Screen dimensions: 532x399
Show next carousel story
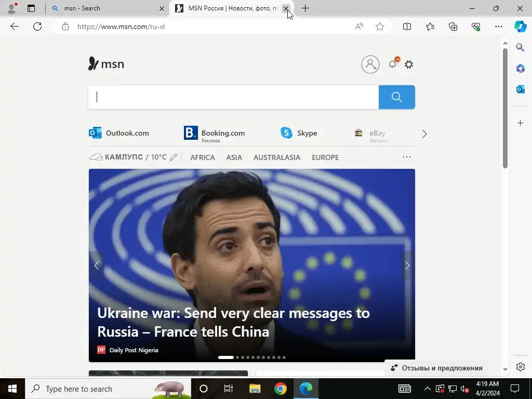pyautogui.click(x=407, y=265)
